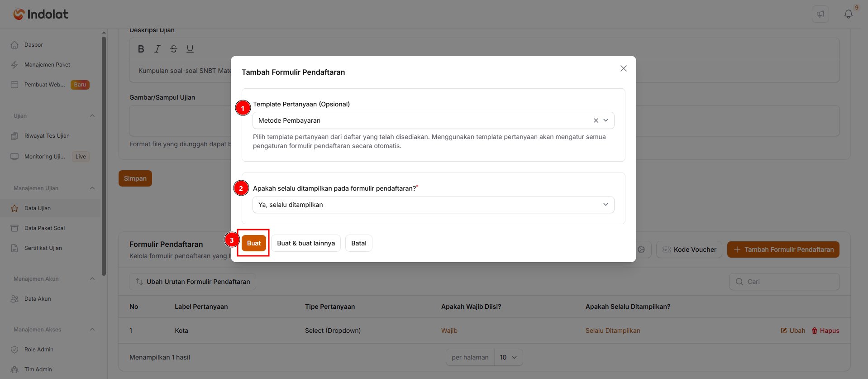Click the Data Paket Soal archive icon
This screenshot has height=379, width=868.
(x=14, y=228)
